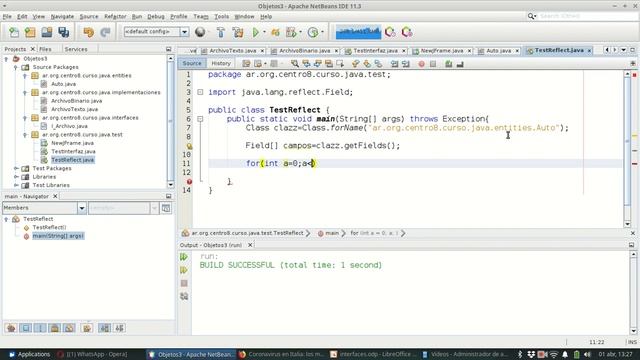Open the Window menu
This screenshot has width=640, height=360.
[244, 16]
